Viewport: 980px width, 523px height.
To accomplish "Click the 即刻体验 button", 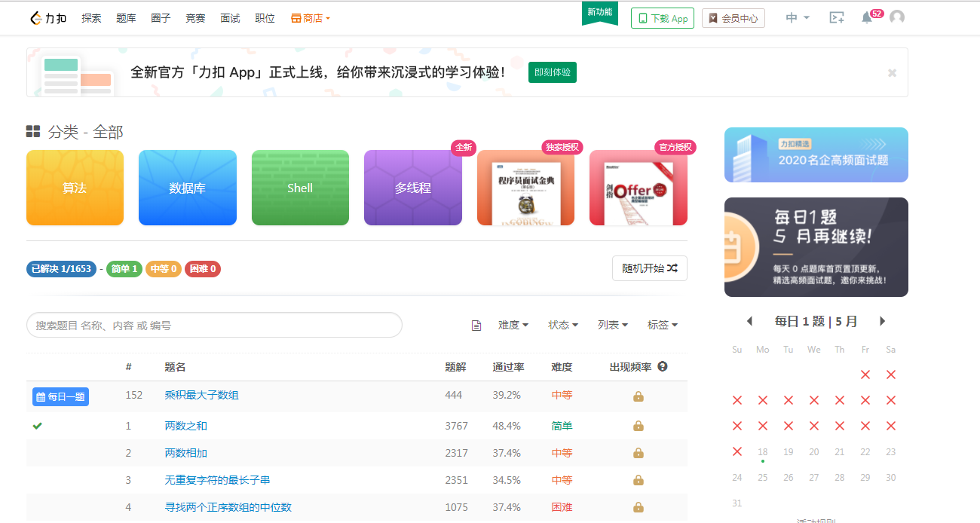I will coord(553,72).
